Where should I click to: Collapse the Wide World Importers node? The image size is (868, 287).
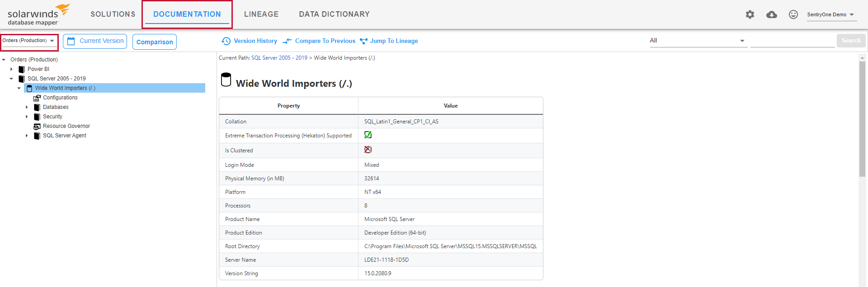(19, 88)
